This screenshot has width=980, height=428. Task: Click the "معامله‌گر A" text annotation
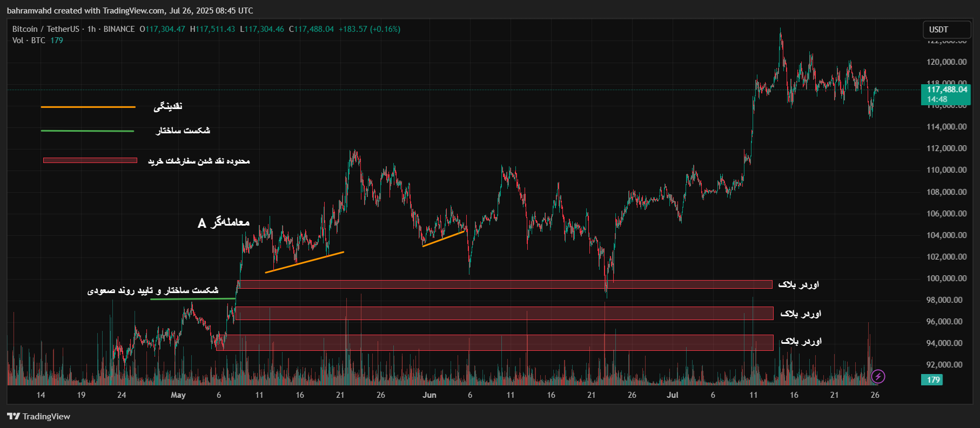point(224,222)
